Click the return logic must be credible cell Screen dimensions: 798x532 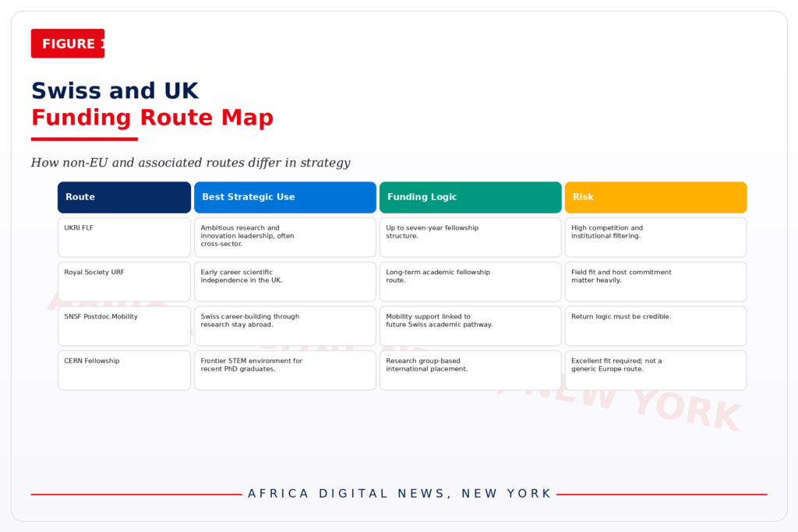(655, 326)
